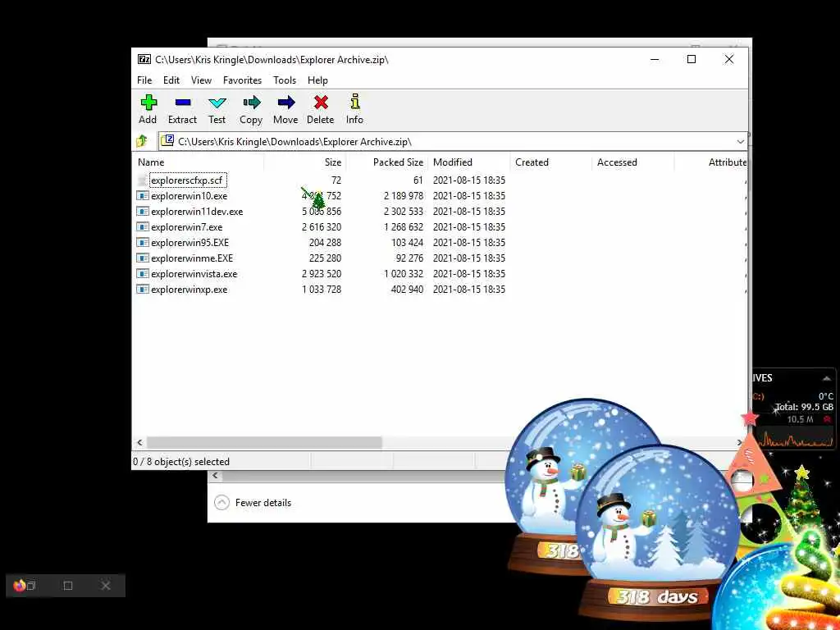Select explorerwin7.exe file name
Screen dimensions: 840x630
click(x=186, y=227)
